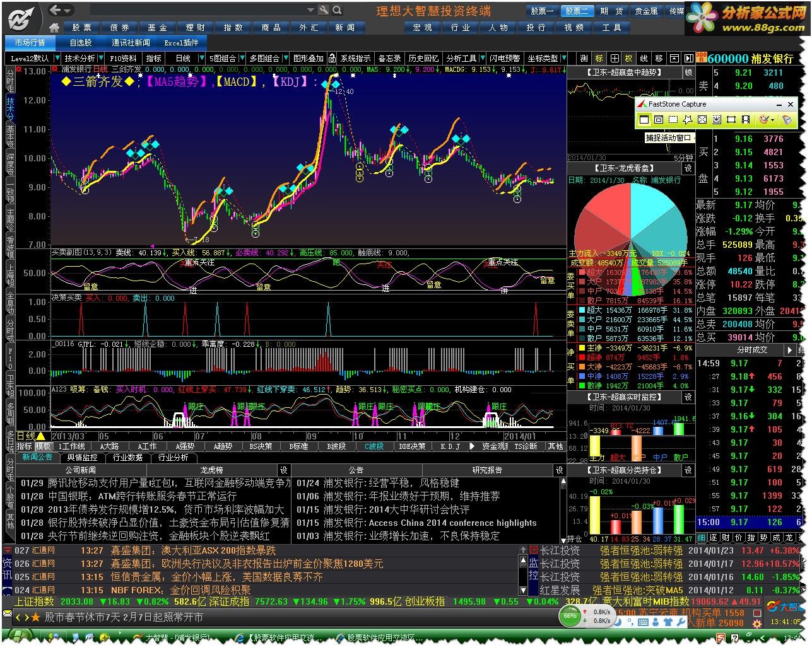Viewport: 812px width, 650px height.
Task: Toggle the 标 marker tool
Action: click(599, 58)
